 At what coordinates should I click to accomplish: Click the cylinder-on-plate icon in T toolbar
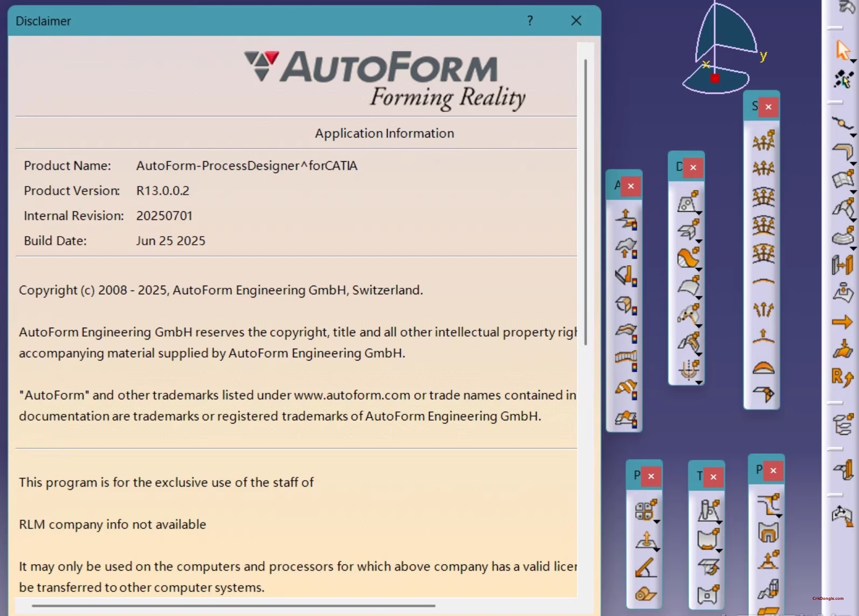click(708, 510)
